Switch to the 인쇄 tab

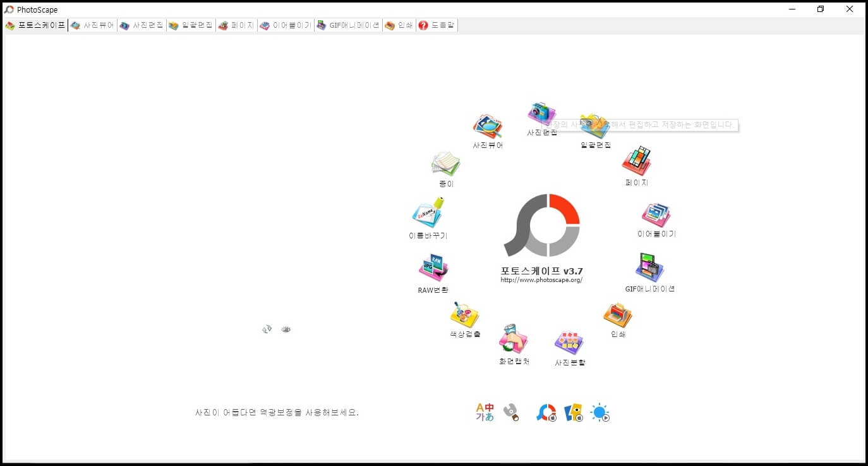tap(399, 25)
